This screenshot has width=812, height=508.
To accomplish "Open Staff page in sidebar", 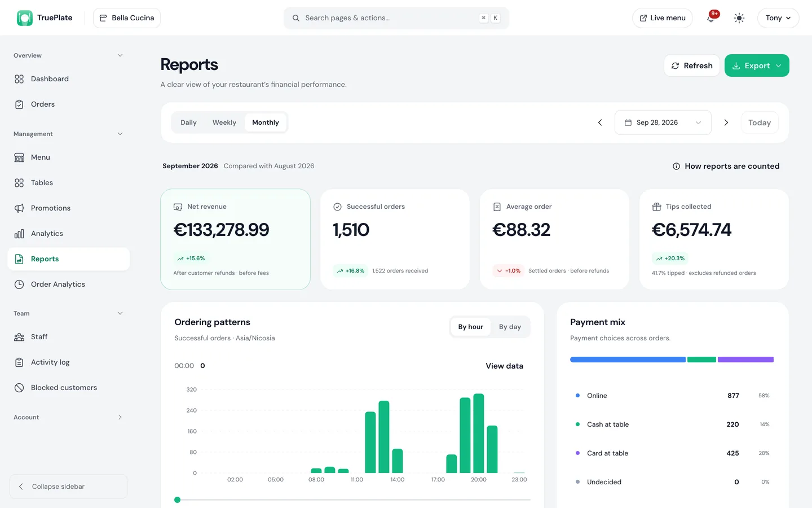I will click(x=68, y=337).
